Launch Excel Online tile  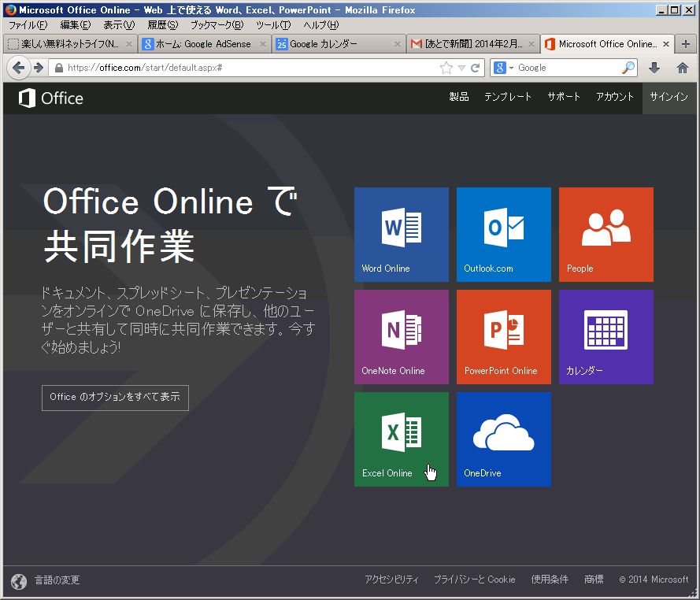click(402, 439)
